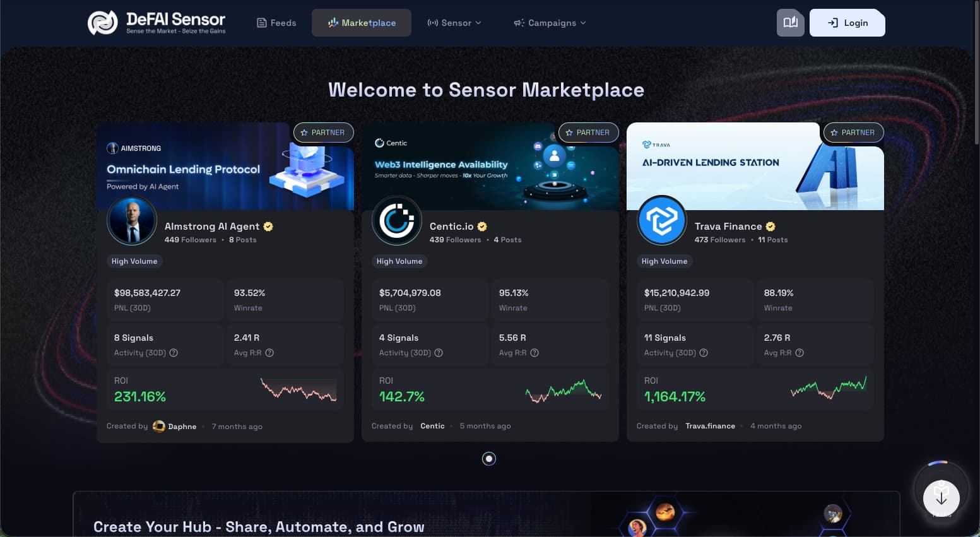
Task: Show Avg R:R info on Centic.io card
Action: pyautogui.click(x=534, y=353)
